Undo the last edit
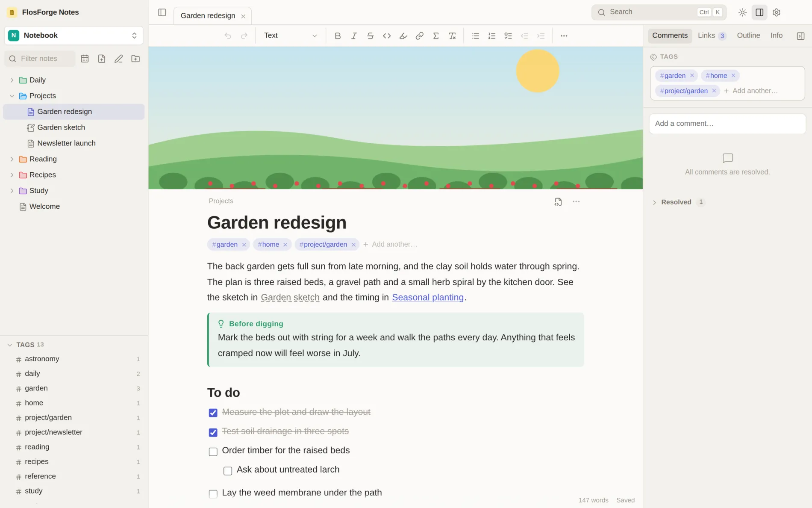The height and width of the screenshot is (508, 812). 228,36
